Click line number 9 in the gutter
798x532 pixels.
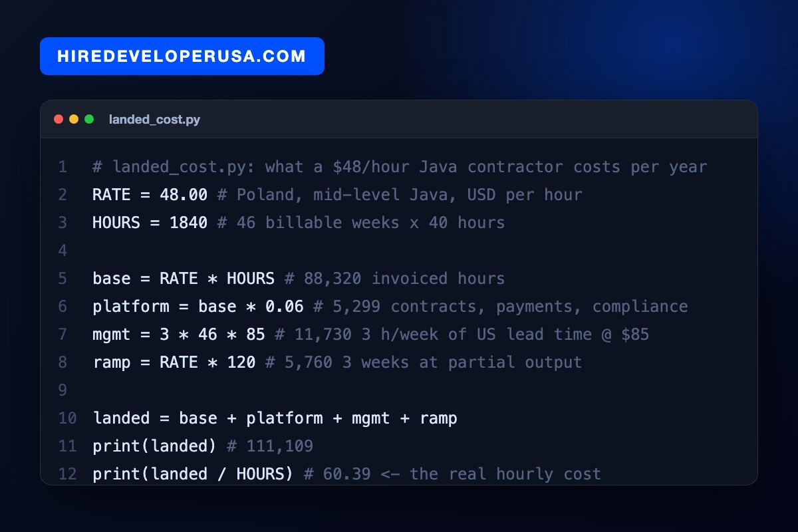pyautogui.click(x=63, y=390)
